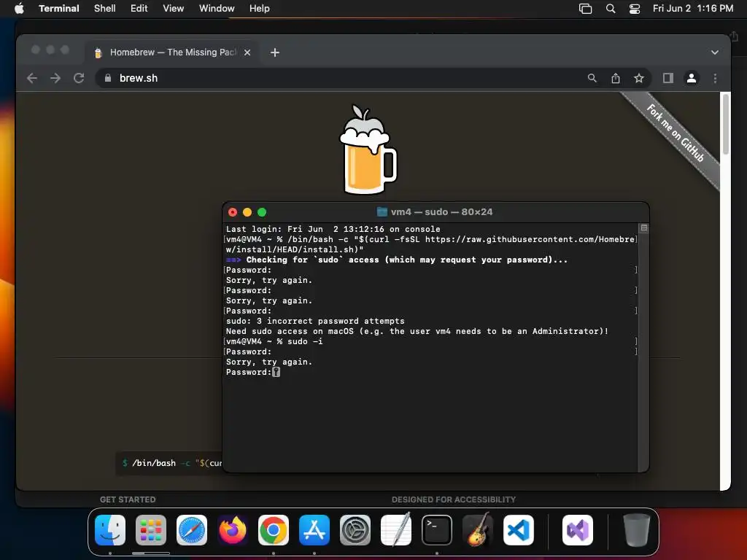Open a new browser tab
Viewport: 747px width, 560px height.
point(275,52)
